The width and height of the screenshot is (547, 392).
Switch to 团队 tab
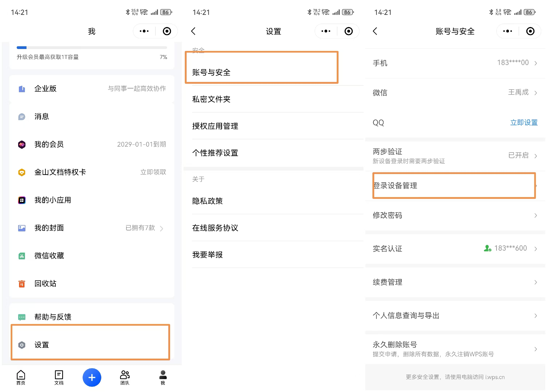click(x=125, y=378)
